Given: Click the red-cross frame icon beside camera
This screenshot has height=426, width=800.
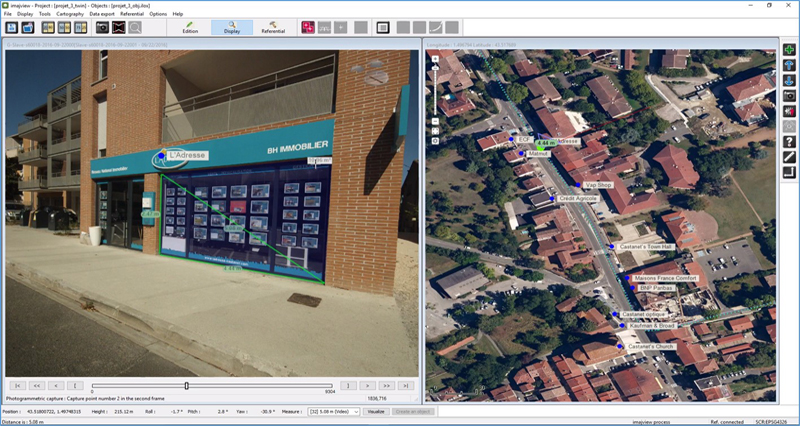Looking at the screenshot, I should [118, 28].
